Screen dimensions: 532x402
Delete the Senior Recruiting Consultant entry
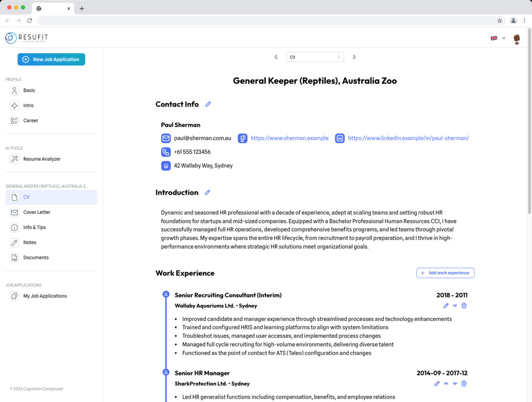(464, 306)
